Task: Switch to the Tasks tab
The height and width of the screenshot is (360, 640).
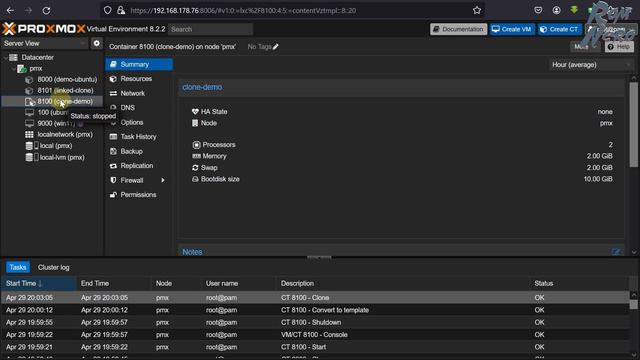Action: [x=18, y=267]
